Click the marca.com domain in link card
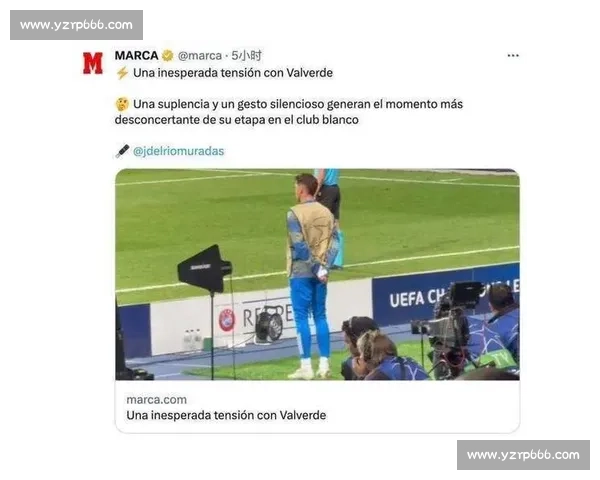 click(157, 400)
